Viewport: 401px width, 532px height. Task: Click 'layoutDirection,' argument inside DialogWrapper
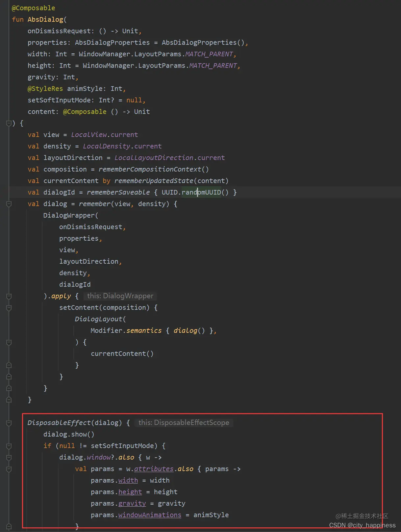[x=90, y=261]
